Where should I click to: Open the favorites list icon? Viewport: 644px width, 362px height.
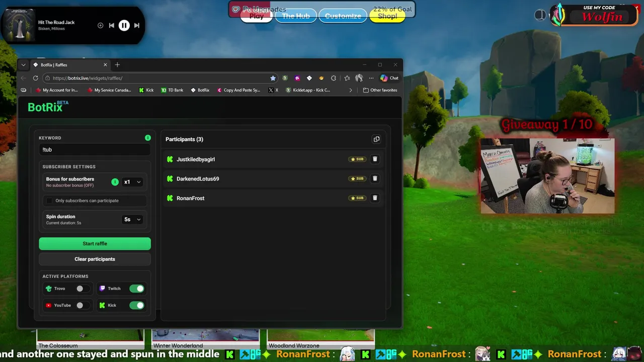click(347, 78)
